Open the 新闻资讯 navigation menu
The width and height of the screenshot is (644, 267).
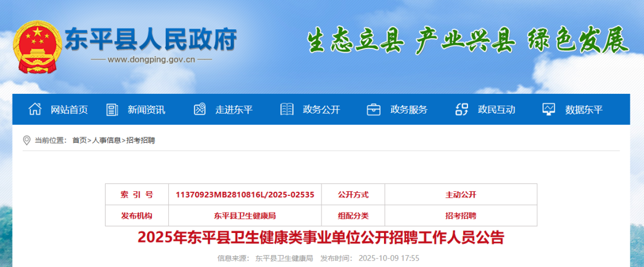click(146, 110)
